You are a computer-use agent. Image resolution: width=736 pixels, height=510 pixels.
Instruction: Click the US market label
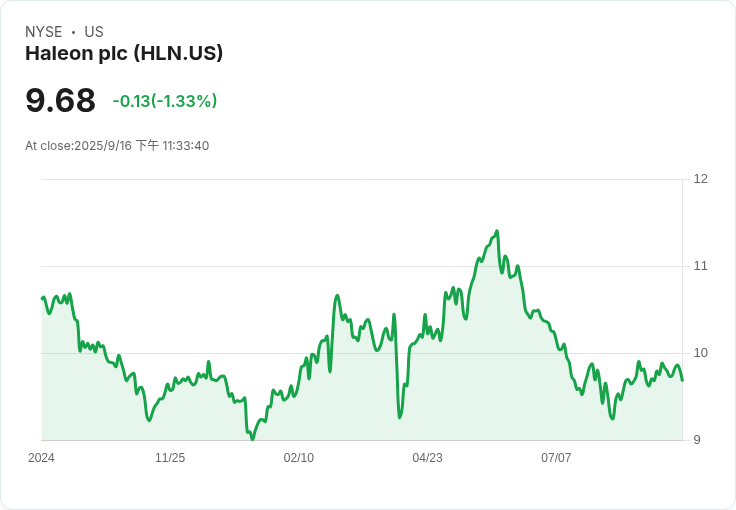94,32
